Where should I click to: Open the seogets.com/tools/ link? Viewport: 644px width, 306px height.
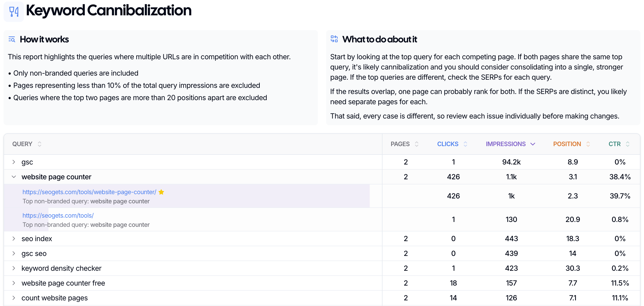[58, 216]
